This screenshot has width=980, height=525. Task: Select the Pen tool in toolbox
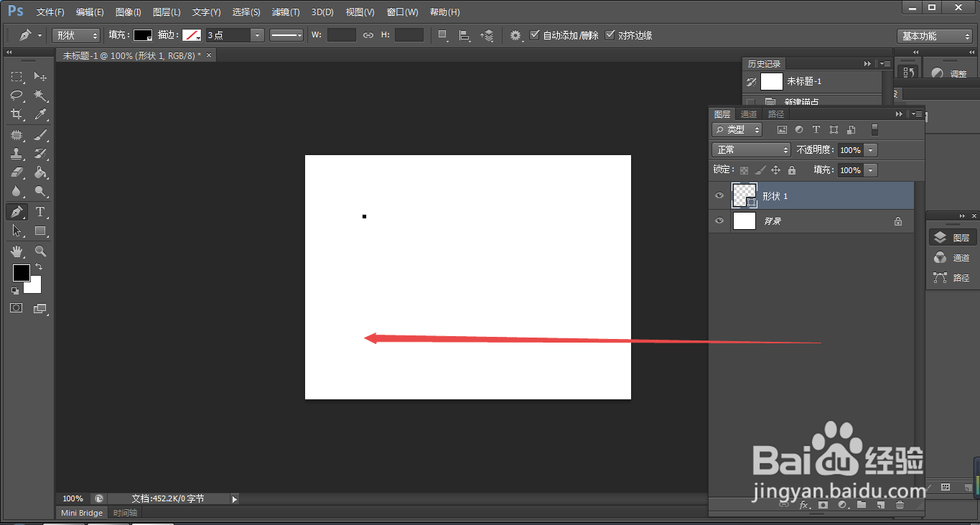click(17, 212)
